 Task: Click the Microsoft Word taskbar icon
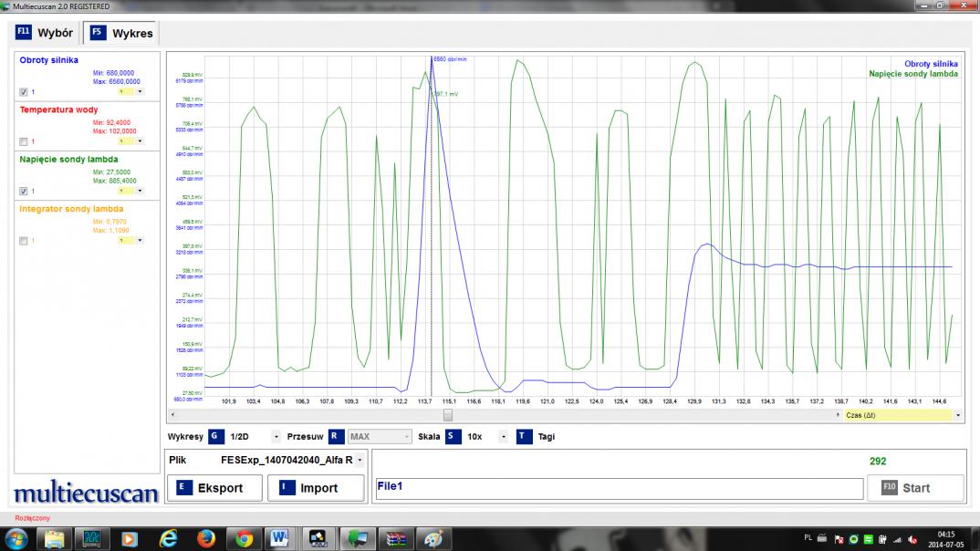tap(279, 537)
